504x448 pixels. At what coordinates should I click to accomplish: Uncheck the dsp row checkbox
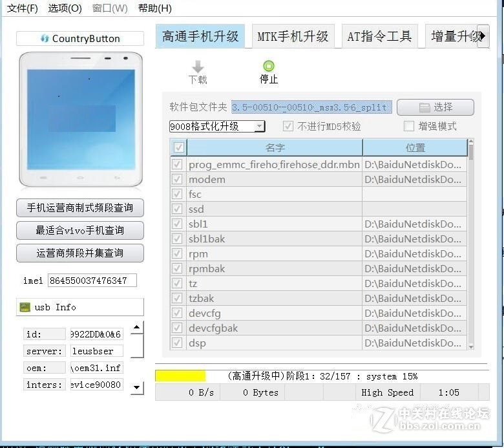[x=177, y=343]
